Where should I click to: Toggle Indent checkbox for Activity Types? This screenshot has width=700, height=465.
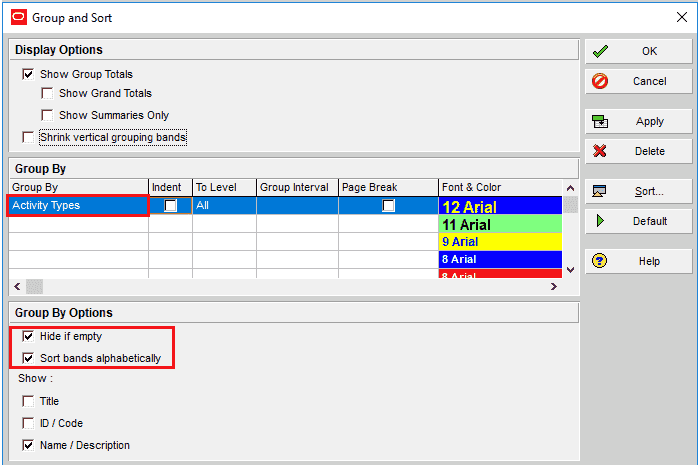tap(171, 205)
